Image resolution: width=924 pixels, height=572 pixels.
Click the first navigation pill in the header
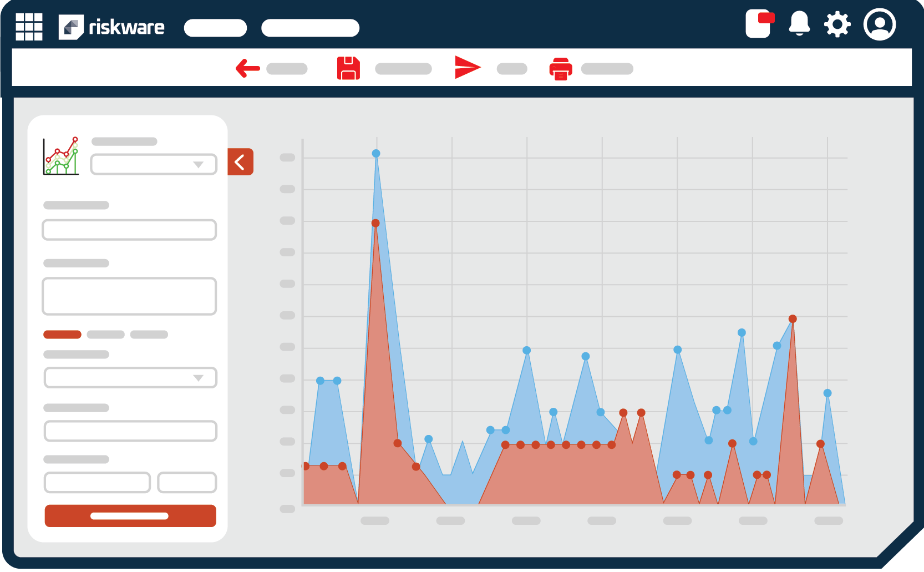(x=215, y=28)
